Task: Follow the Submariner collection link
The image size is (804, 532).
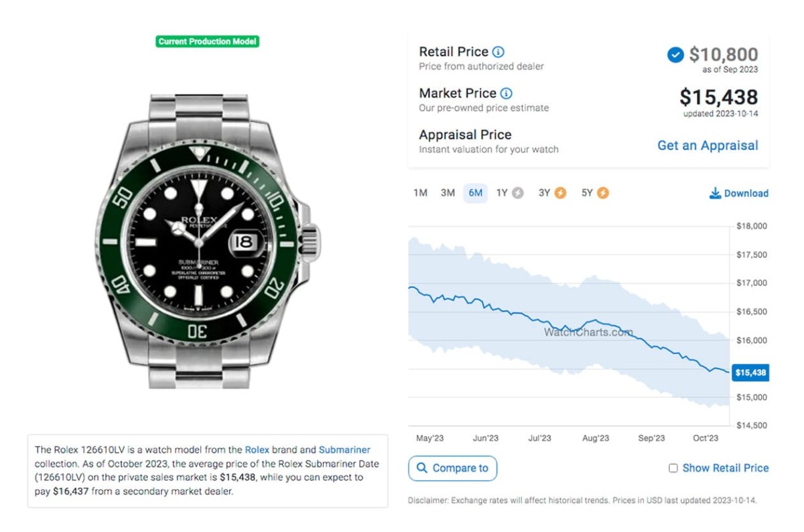Action: 344,450
